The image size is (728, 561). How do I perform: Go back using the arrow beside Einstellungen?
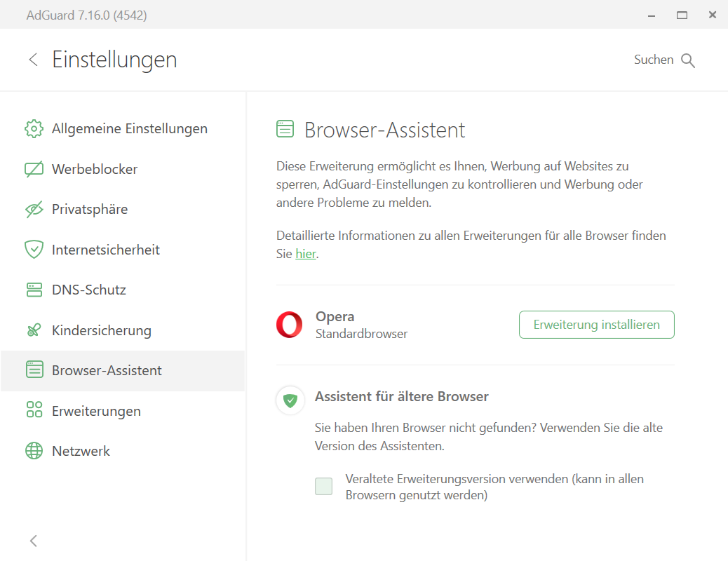[x=33, y=60]
